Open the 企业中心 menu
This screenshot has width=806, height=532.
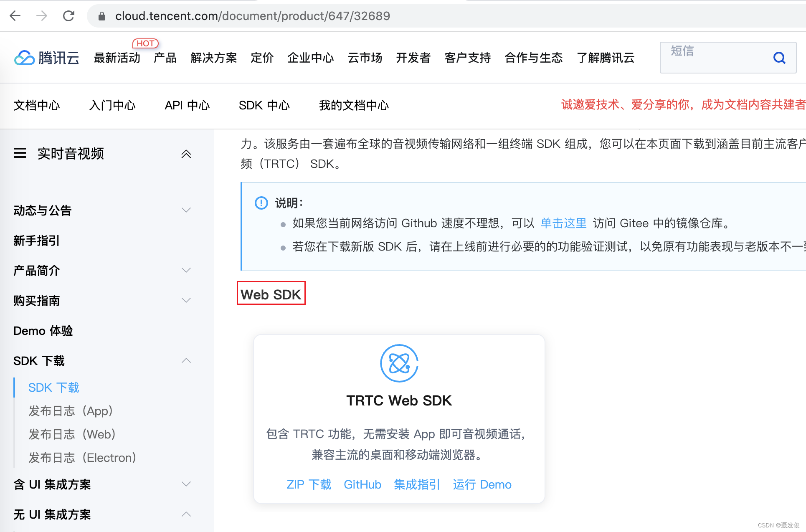[x=311, y=58]
